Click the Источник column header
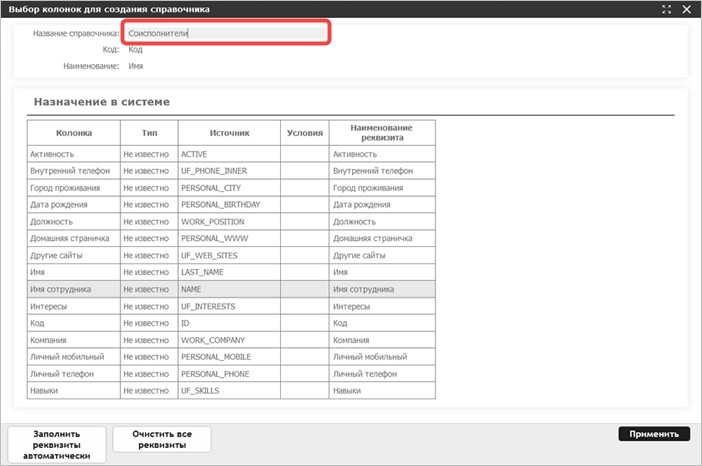702x466 pixels. pos(229,133)
